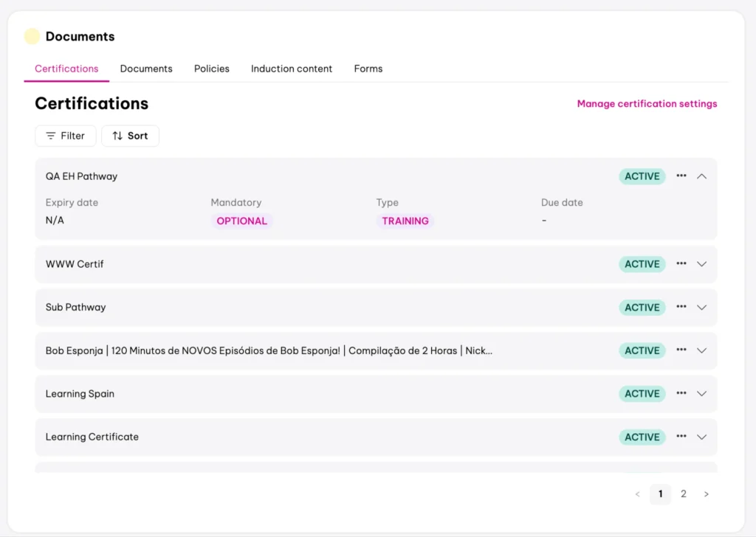Click the QA EH Pathway title
Screen dimensions: 756x537
(81, 176)
